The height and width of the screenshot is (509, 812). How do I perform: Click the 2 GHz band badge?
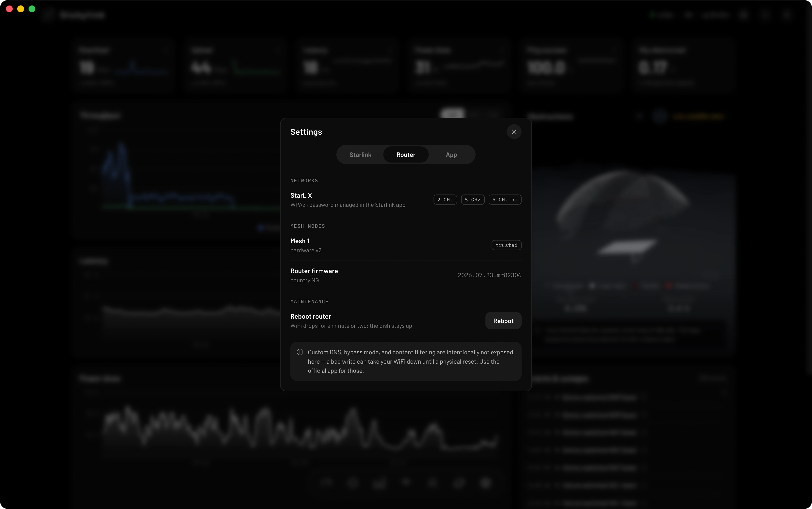(445, 200)
